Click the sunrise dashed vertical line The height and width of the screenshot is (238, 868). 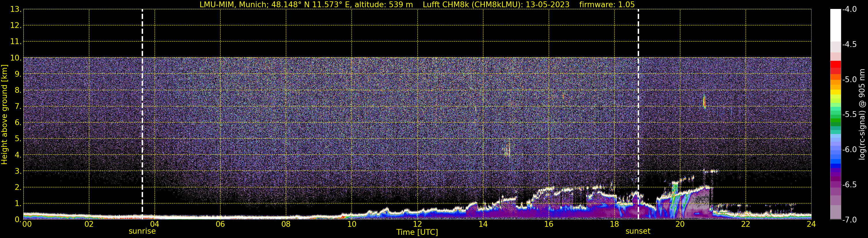pos(142,114)
